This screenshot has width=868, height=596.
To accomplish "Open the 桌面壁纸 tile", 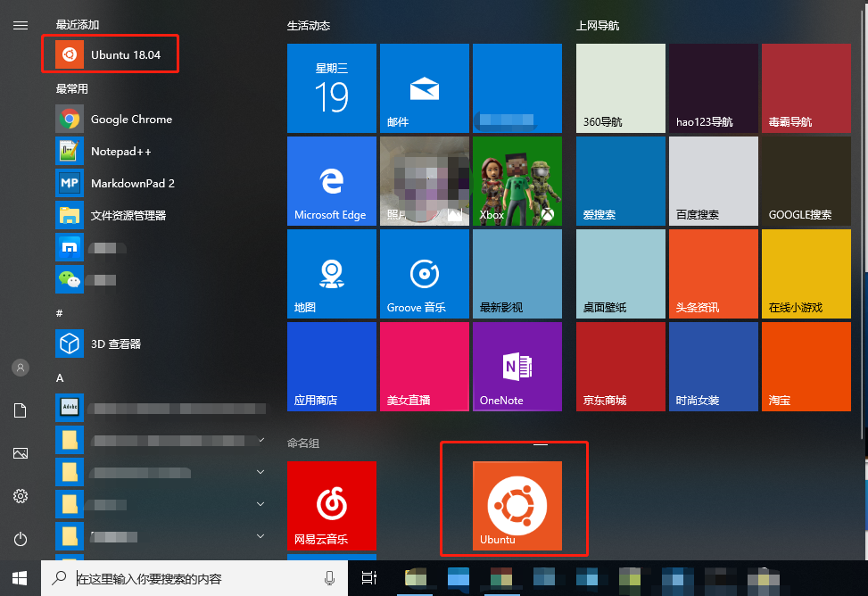I will coord(621,274).
